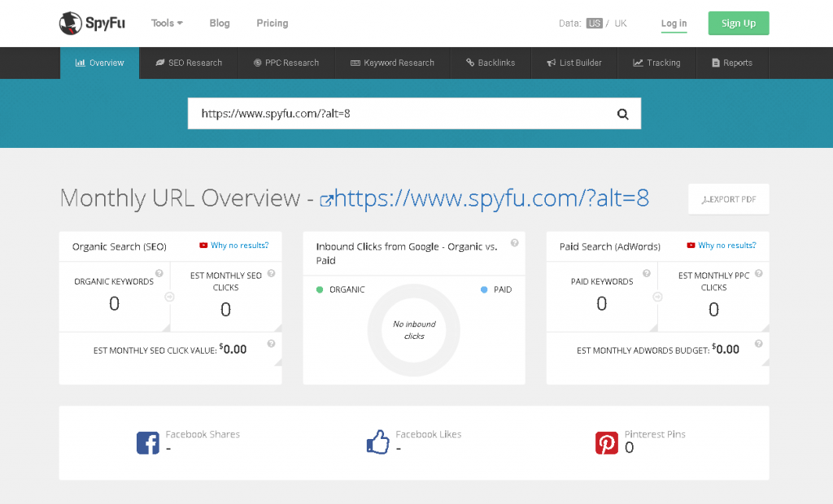Viewport: 833px width, 504px height.
Task: Click the Facebook Shares icon
Action: tap(148, 442)
